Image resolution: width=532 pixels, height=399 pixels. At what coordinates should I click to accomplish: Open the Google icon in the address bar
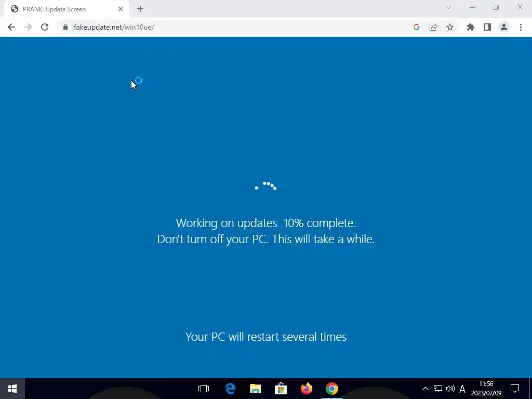[417, 27]
